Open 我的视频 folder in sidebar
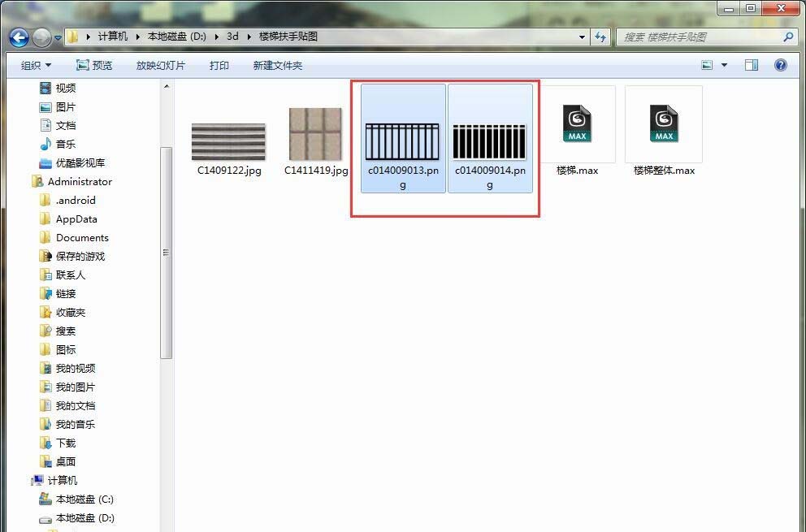Image resolution: width=806 pixels, height=532 pixels. [x=67, y=368]
